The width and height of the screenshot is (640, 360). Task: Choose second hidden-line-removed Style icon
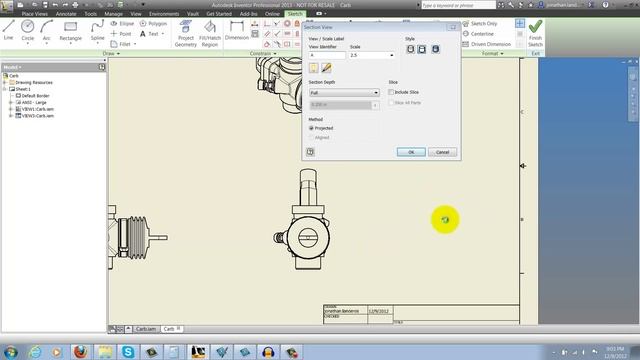pyautogui.click(x=422, y=49)
